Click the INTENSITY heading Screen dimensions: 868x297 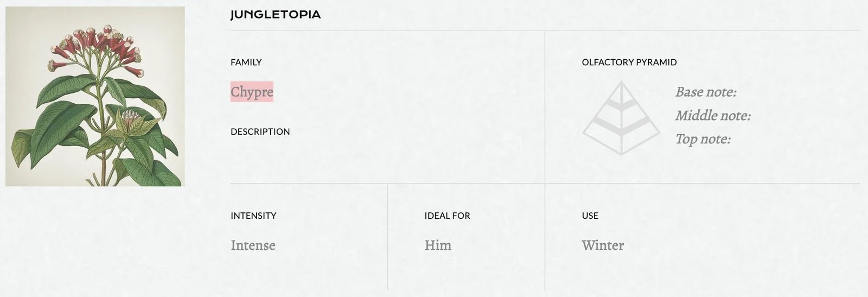click(253, 216)
